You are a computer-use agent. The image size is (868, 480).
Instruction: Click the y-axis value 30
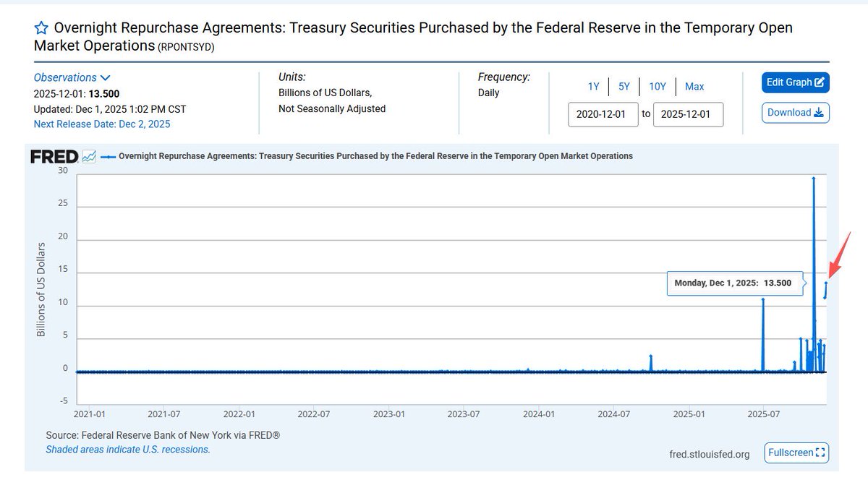pos(64,171)
